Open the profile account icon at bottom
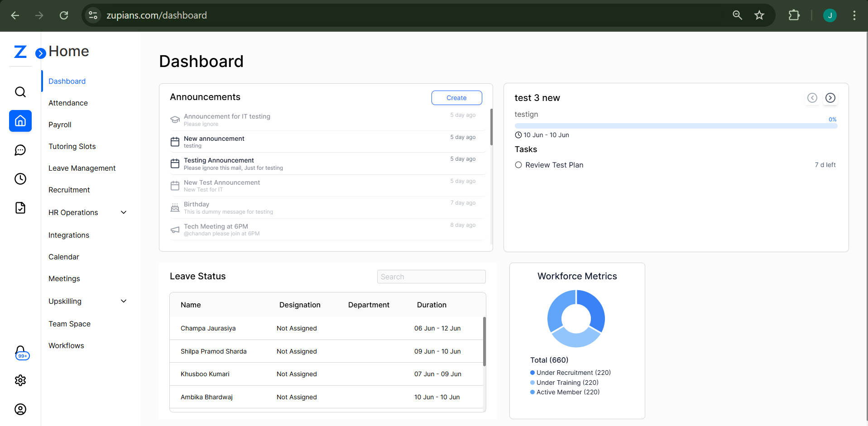This screenshot has width=868, height=426. coord(20,409)
